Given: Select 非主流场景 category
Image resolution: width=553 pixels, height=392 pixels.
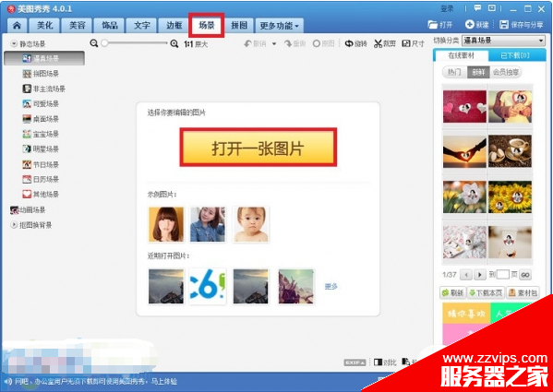Looking at the screenshot, I should pyautogui.click(x=43, y=89).
